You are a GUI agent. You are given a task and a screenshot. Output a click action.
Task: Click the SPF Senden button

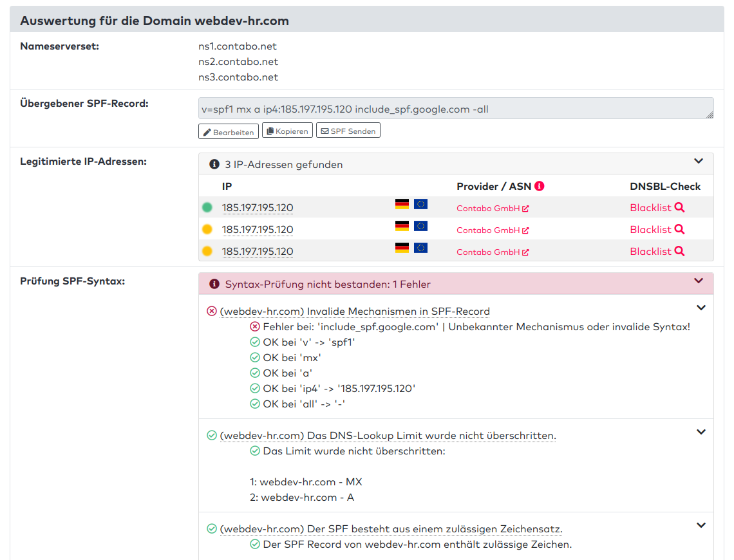[348, 131]
